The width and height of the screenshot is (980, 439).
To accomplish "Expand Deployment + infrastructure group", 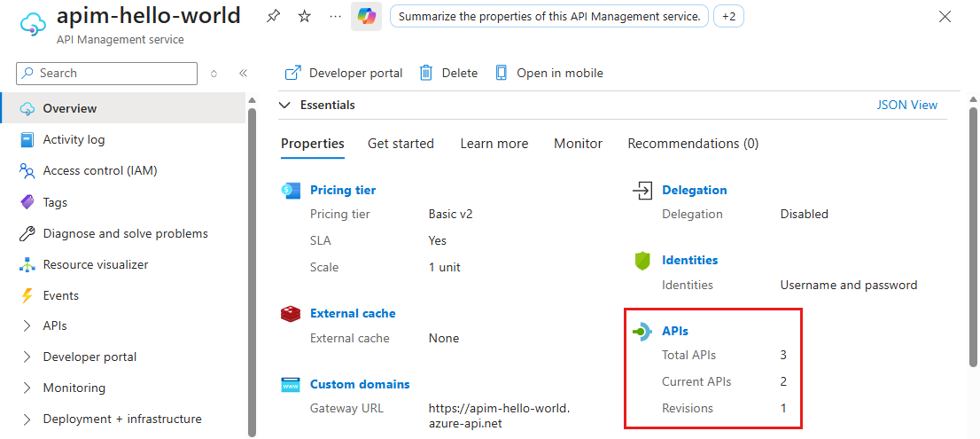I will (x=27, y=419).
